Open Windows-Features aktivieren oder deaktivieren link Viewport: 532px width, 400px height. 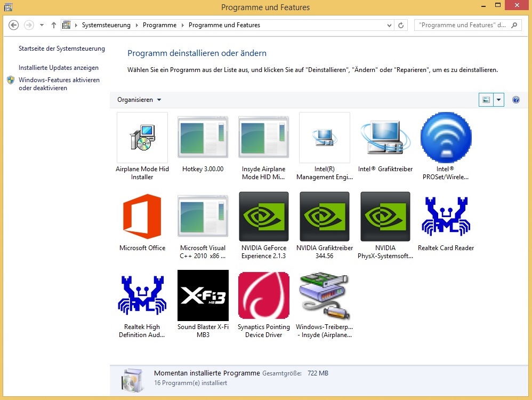(x=59, y=84)
